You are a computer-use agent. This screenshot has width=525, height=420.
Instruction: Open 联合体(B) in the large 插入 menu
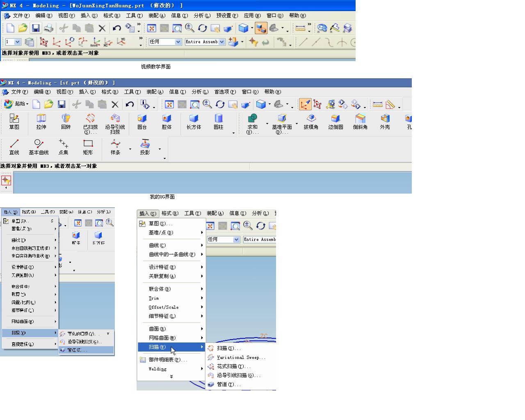point(171,289)
